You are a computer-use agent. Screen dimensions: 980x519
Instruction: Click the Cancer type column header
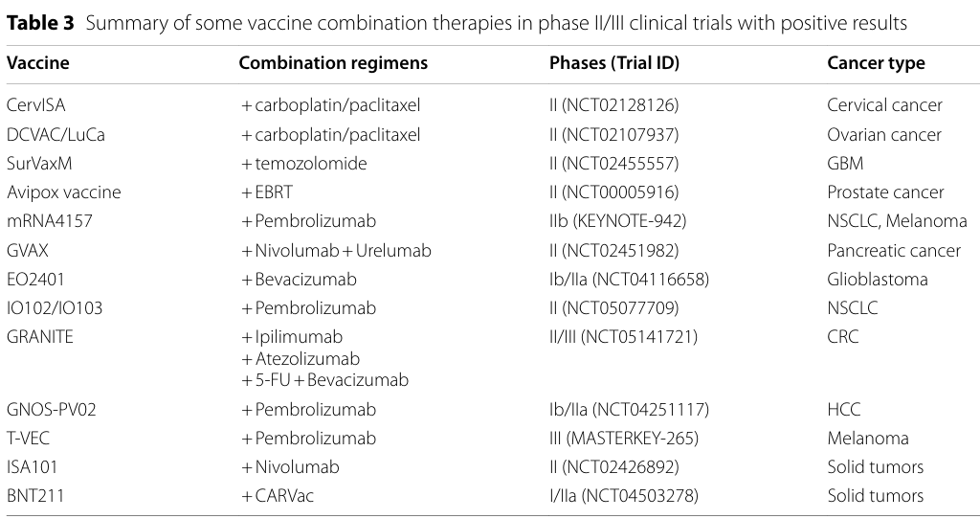pyautogui.click(x=877, y=63)
